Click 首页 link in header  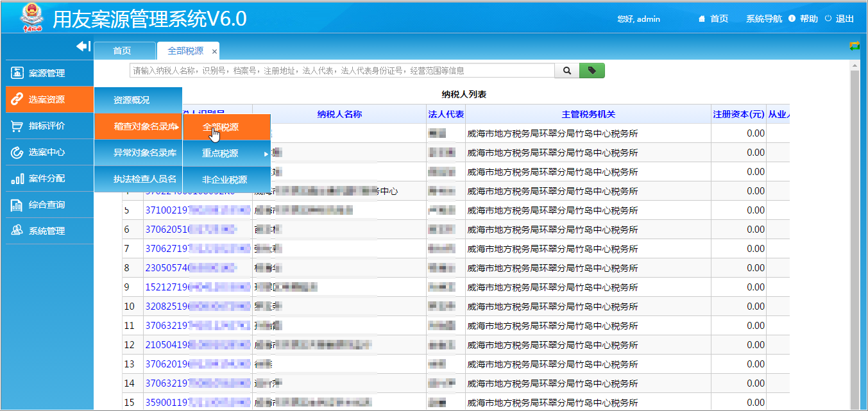(719, 19)
